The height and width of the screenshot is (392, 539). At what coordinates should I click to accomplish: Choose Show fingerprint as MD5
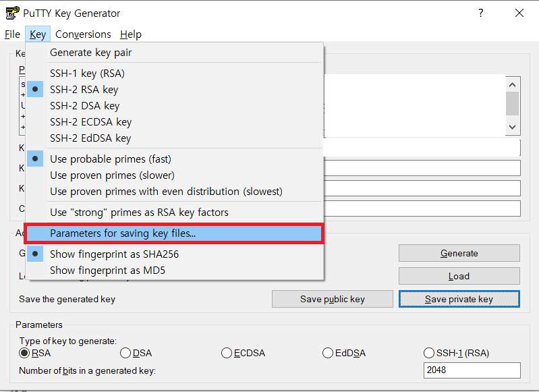pyautogui.click(x=174, y=271)
